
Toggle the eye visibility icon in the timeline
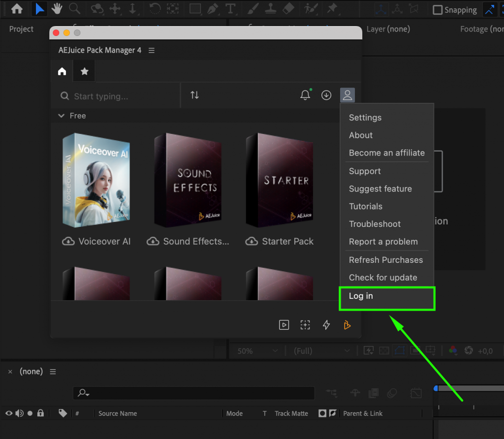point(8,413)
